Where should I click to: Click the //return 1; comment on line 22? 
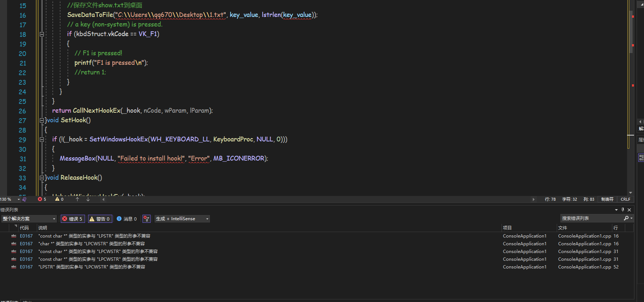[90, 72]
